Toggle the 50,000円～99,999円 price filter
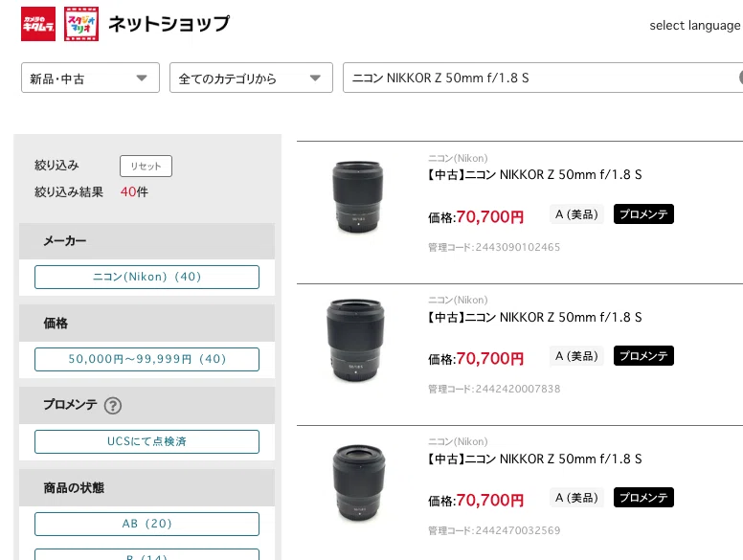Viewport: 743px width, 560px height. [146, 360]
